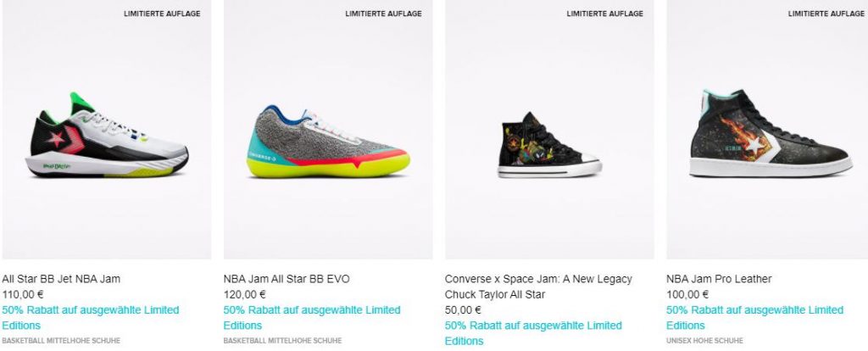Click the 50,00 € price
The width and height of the screenshot is (868, 351).
click(464, 310)
